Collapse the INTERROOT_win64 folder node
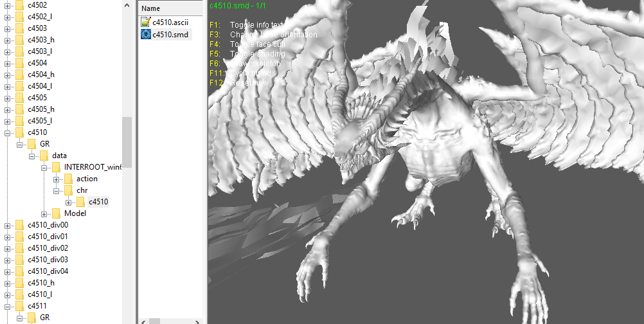Screen dimensions: 644x324 tap(44, 167)
